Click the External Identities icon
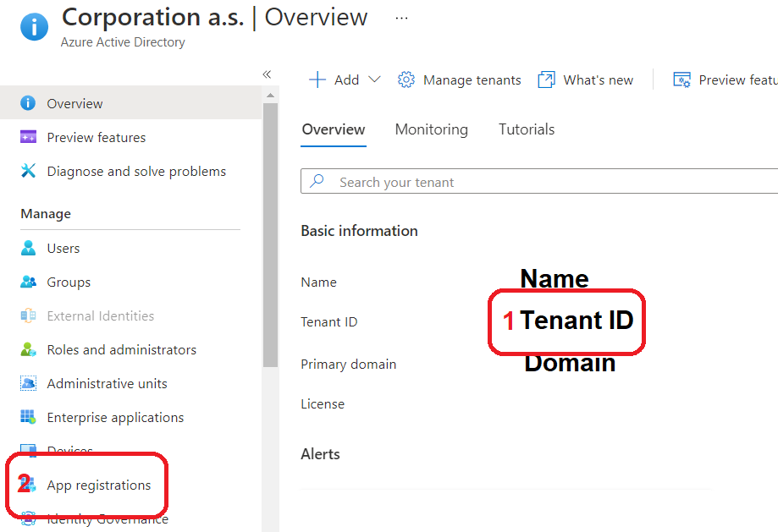The image size is (778, 532). click(28, 315)
